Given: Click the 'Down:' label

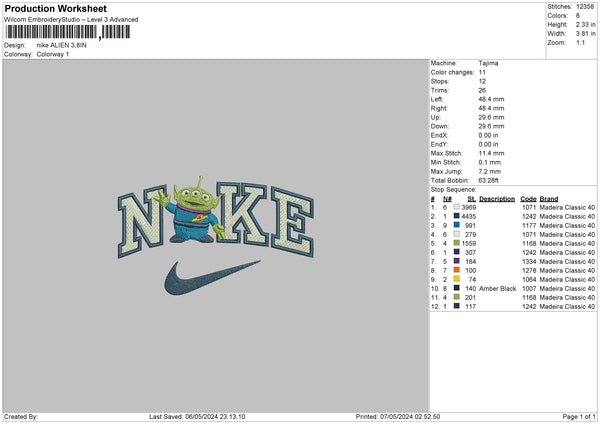Looking at the screenshot, I should (x=440, y=126).
